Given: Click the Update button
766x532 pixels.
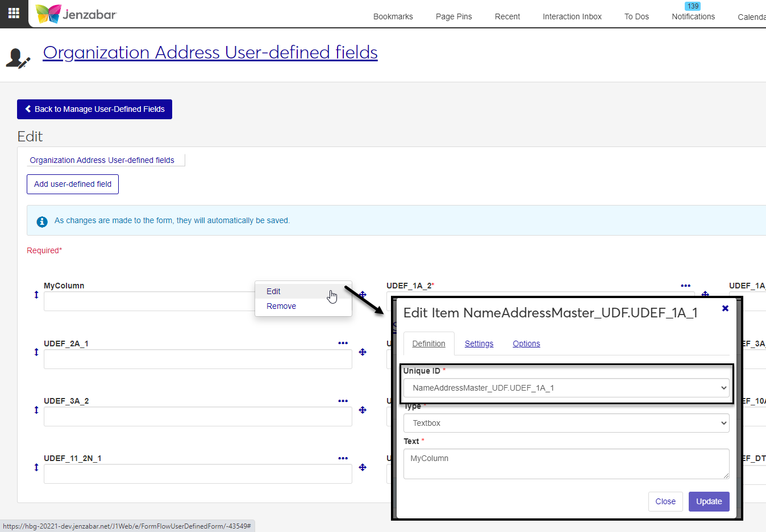Looking at the screenshot, I should click(x=709, y=501).
